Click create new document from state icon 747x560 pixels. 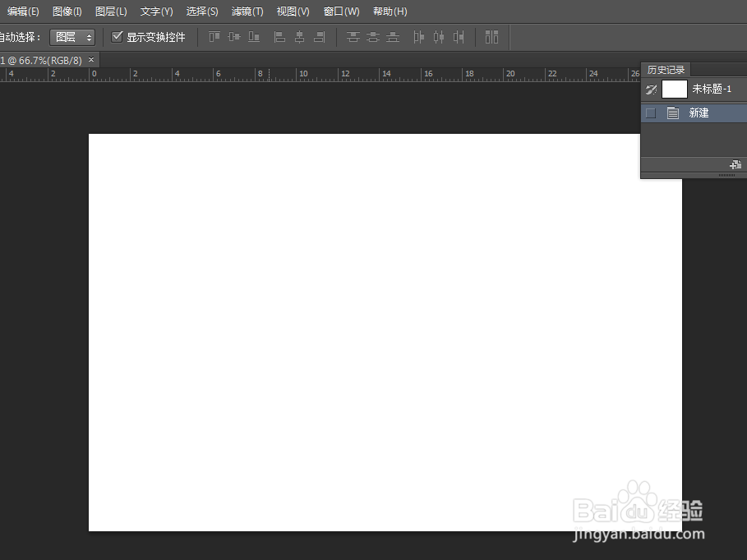(x=735, y=165)
